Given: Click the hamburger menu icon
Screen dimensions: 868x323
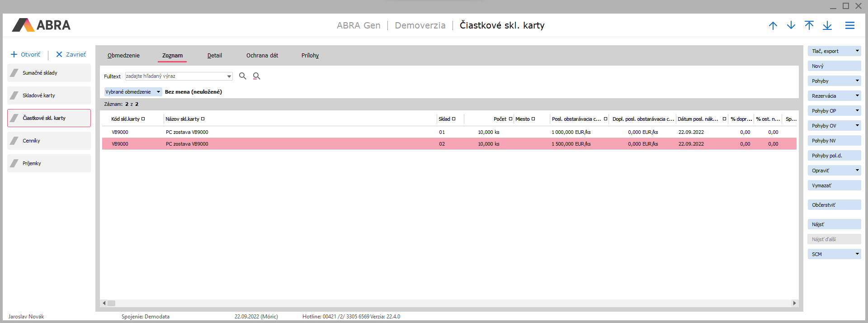Looking at the screenshot, I should (x=849, y=26).
